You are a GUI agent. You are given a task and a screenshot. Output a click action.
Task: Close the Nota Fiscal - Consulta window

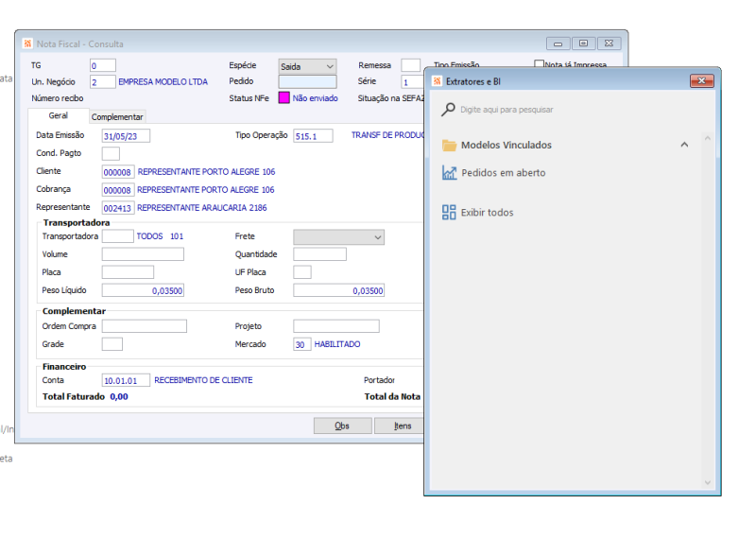[609, 43]
